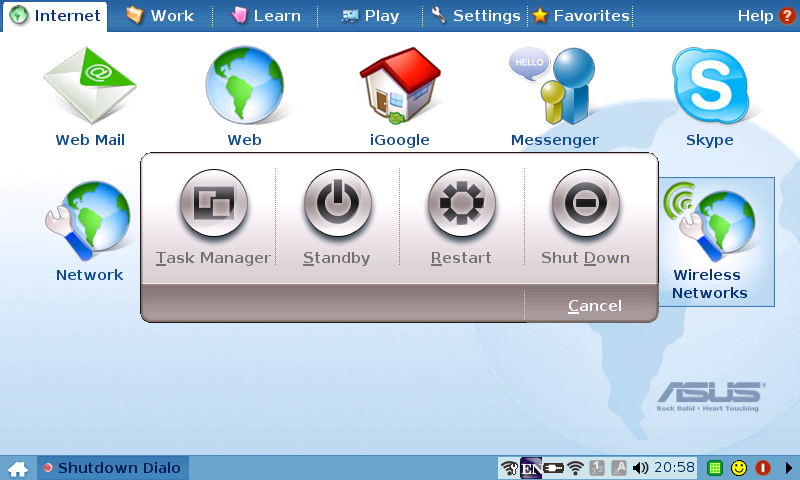The width and height of the screenshot is (800, 480).
Task: Put the computer in Standby
Action: 337,203
